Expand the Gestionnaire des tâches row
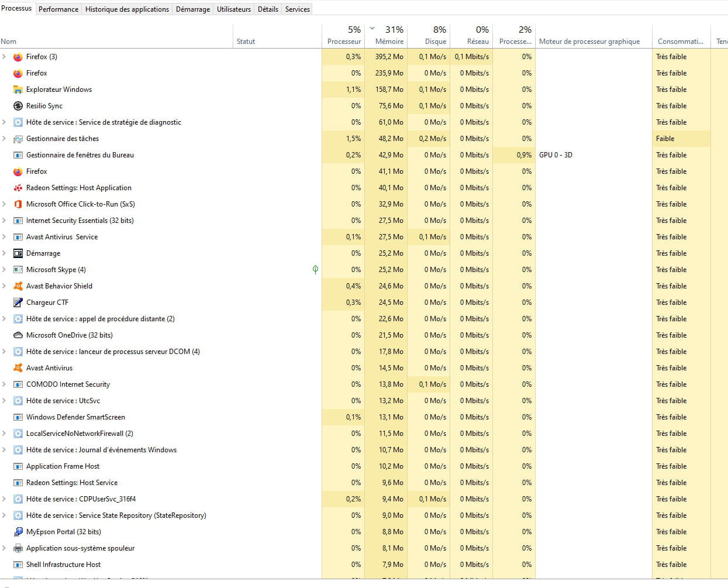Viewport: 728px width, 588px height. [4, 139]
